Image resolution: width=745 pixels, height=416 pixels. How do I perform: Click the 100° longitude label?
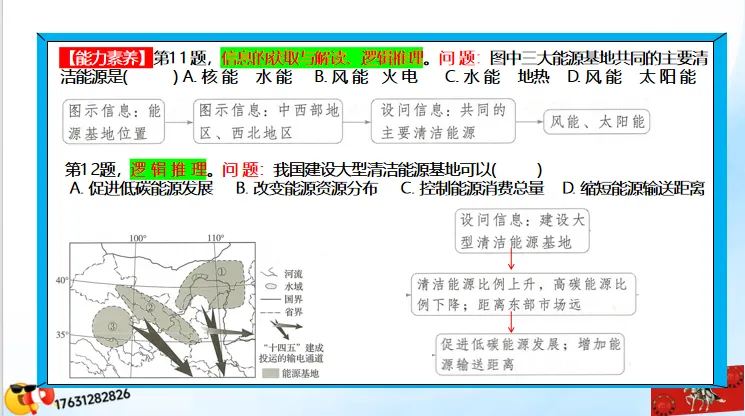click(138, 237)
